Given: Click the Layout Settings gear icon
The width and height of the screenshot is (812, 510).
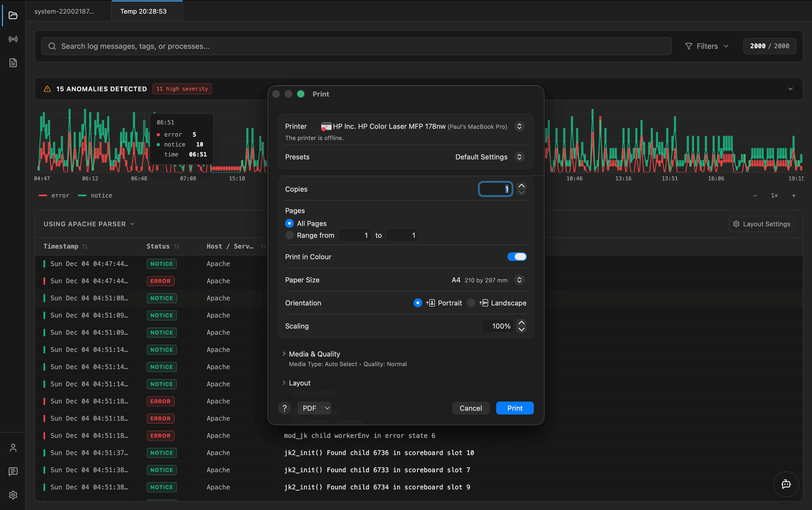Looking at the screenshot, I should (x=736, y=224).
